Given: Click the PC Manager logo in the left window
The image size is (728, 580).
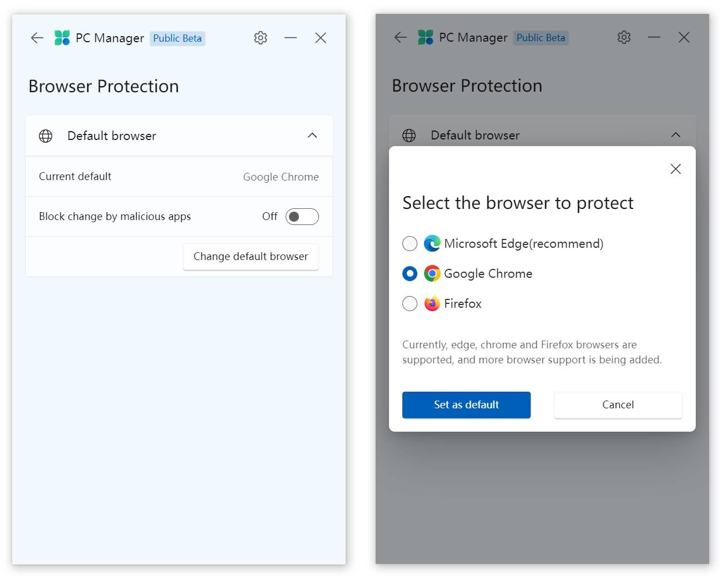Looking at the screenshot, I should click(61, 37).
